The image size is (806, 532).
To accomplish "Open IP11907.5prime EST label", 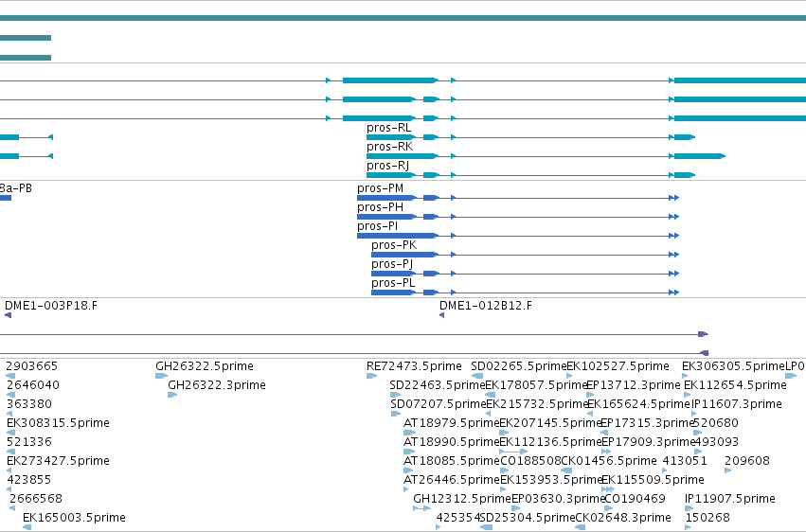I will [x=730, y=499].
